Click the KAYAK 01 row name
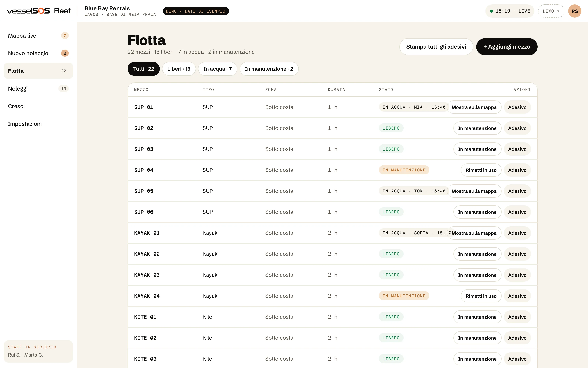 click(x=147, y=233)
